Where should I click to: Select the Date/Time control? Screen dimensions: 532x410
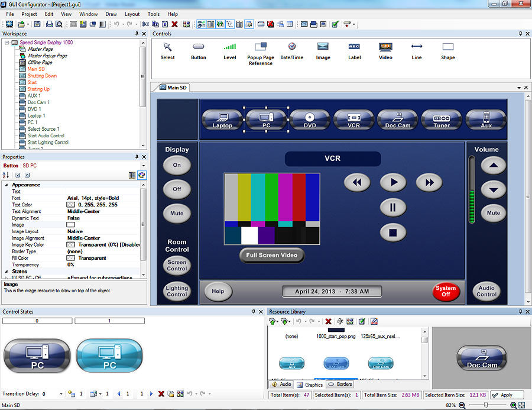coord(292,51)
